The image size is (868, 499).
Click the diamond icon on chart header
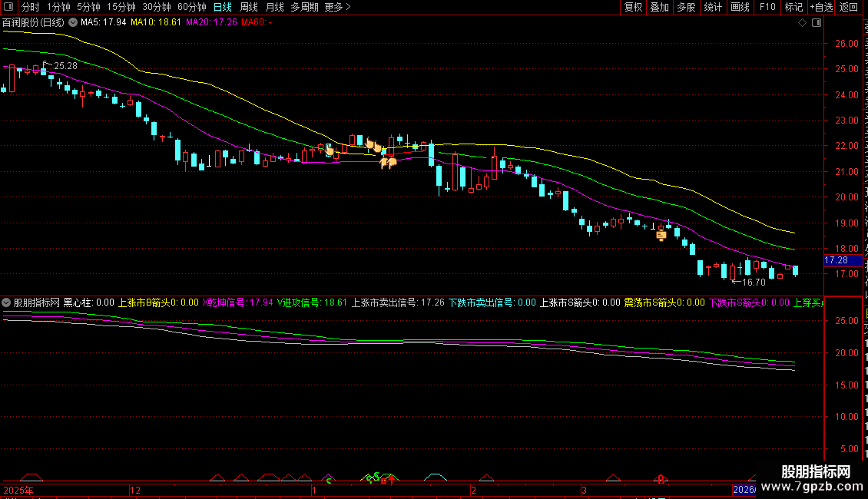tap(802, 23)
